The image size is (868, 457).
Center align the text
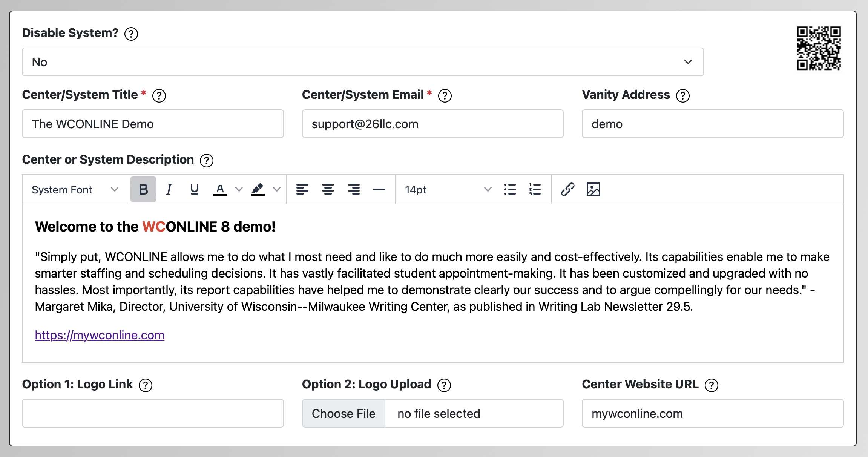tap(328, 189)
